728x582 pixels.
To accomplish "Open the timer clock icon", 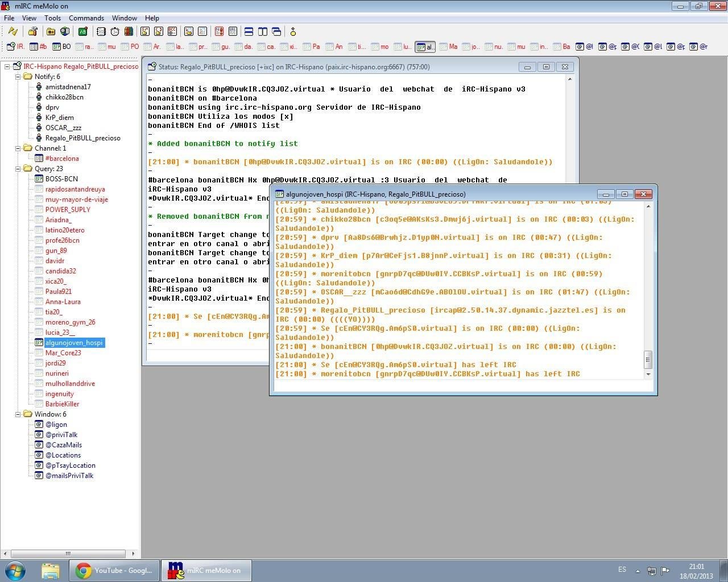I will (114, 31).
